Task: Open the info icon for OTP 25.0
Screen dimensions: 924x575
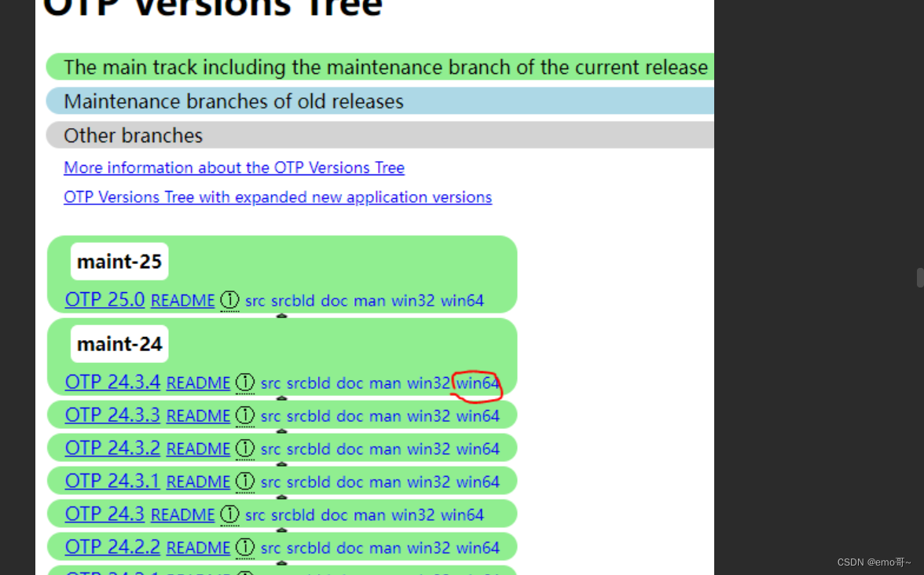Action: coord(229,300)
